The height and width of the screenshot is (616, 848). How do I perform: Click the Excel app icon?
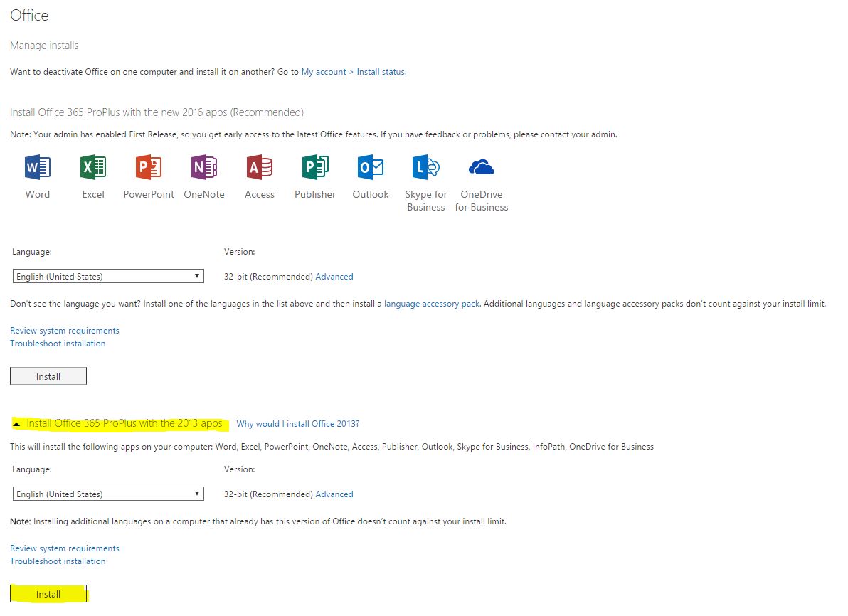[93, 167]
